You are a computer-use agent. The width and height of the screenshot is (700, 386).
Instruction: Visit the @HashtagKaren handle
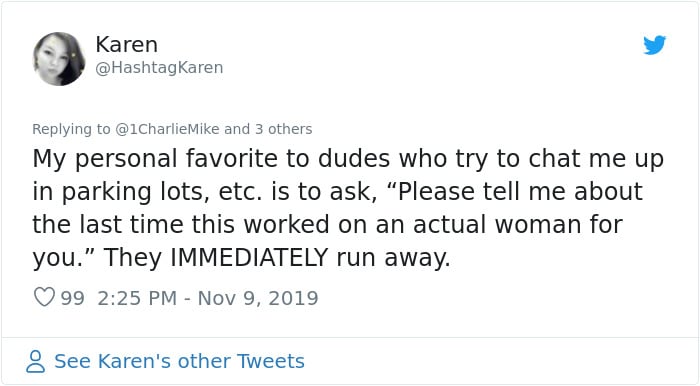point(159,68)
